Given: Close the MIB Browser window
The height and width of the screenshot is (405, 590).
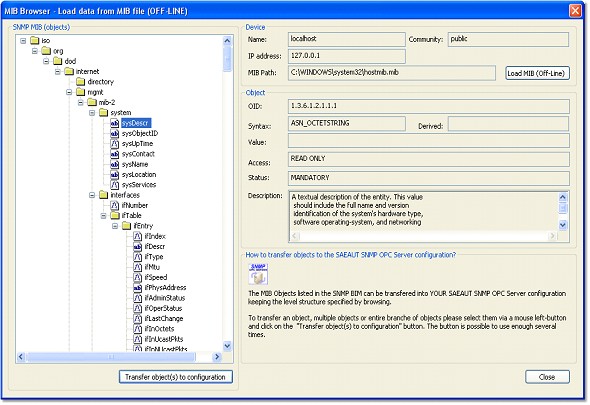Looking at the screenshot, I should pos(575,11).
